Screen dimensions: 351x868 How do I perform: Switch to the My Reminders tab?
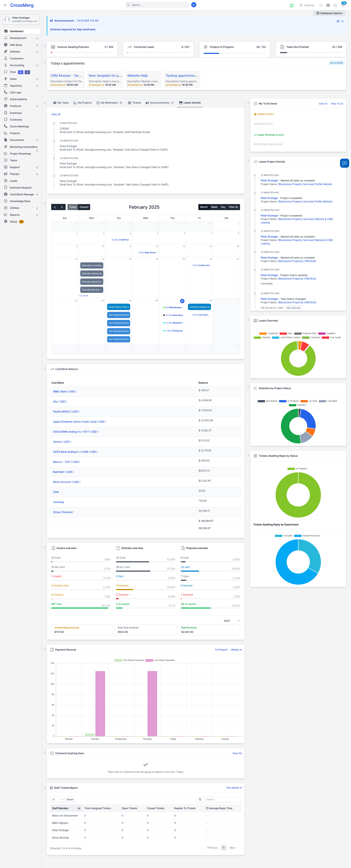coord(109,103)
